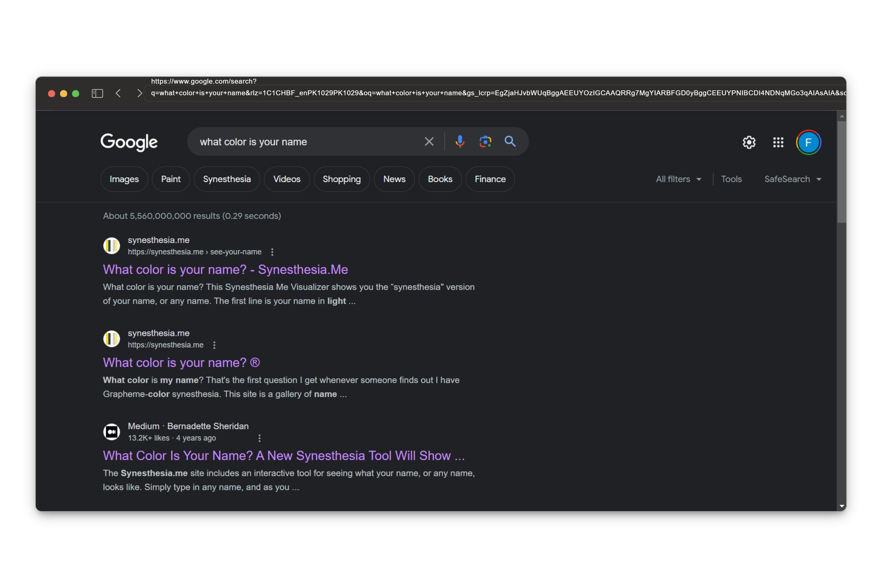The width and height of the screenshot is (882, 588).
Task: Open the settings gear icon
Action: click(749, 142)
